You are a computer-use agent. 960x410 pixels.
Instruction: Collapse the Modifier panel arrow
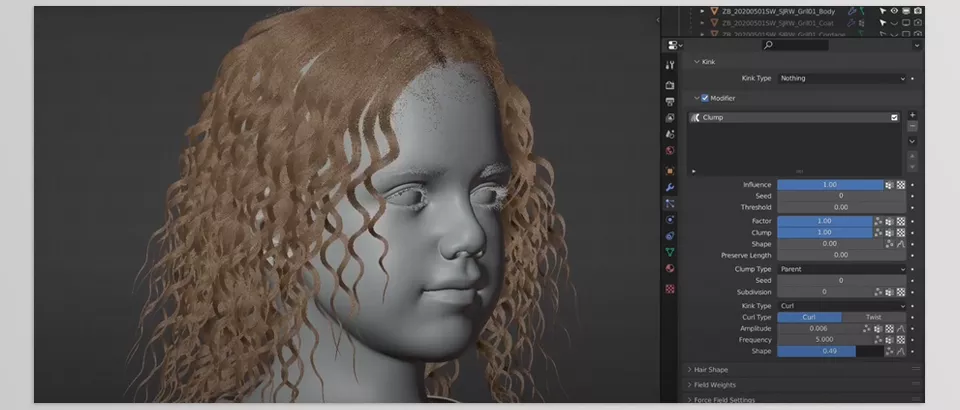(x=697, y=98)
